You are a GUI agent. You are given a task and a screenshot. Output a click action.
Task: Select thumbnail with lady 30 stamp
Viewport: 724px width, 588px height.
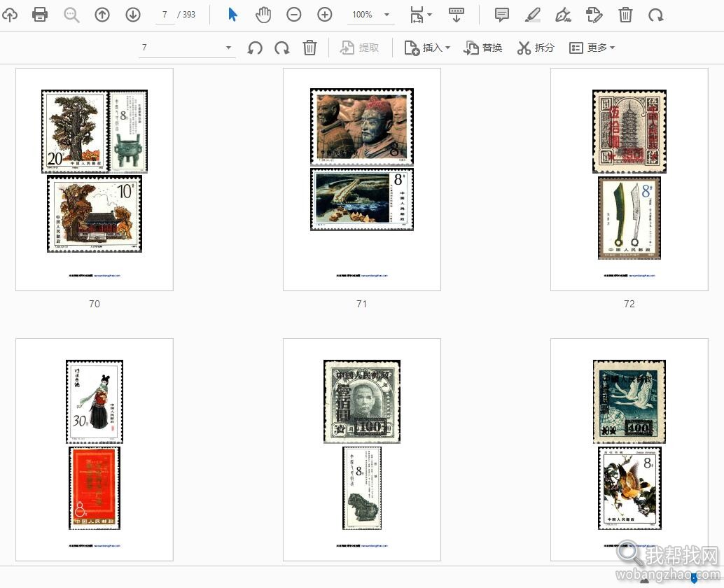click(95, 449)
